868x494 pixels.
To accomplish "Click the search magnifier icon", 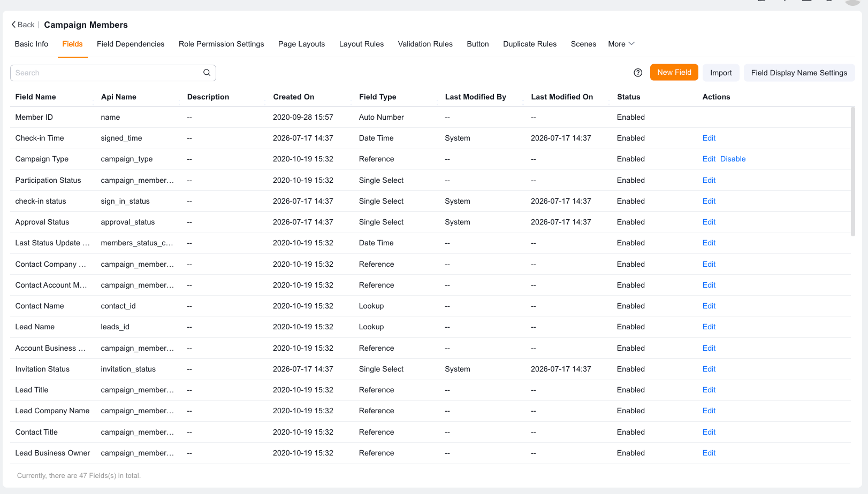I will [x=207, y=73].
